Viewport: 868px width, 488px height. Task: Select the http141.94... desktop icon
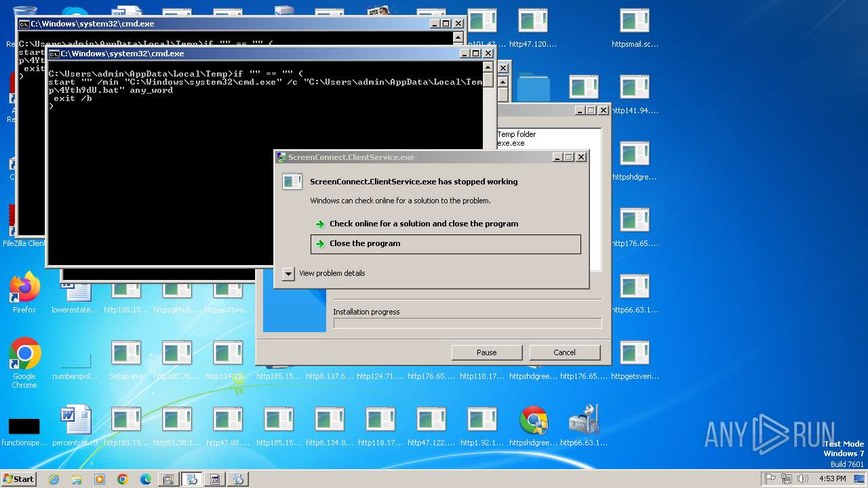pos(635,94)
